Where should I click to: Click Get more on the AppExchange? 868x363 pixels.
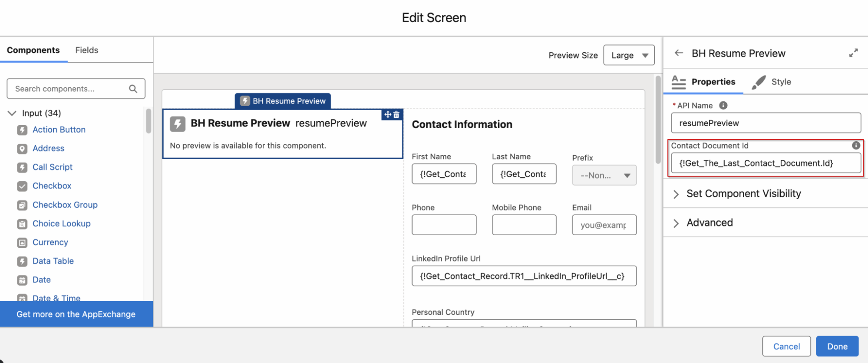tap(76, 314)
